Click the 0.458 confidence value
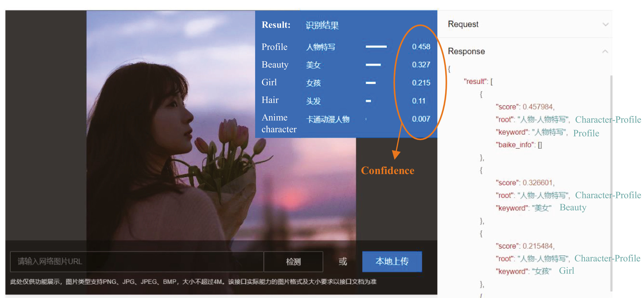The height and width of the screenshot is (298, 644). [421, 47]
